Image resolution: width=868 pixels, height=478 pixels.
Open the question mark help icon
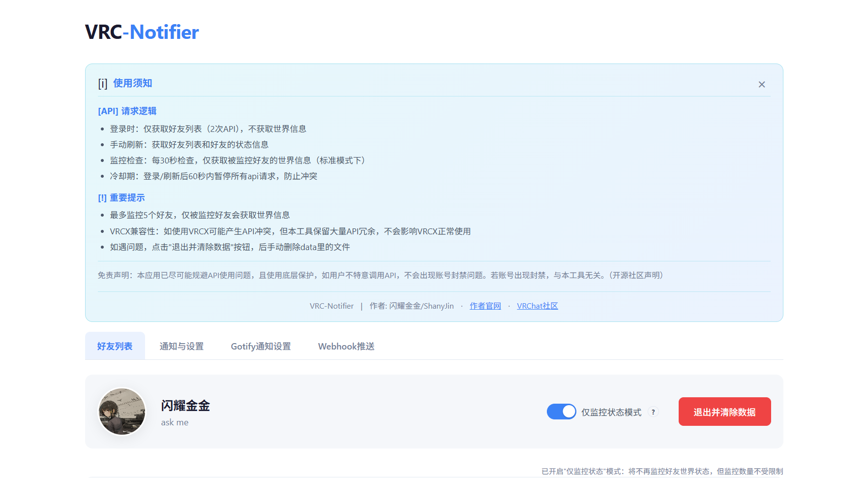pyautogui.click(x=653, y=412)
